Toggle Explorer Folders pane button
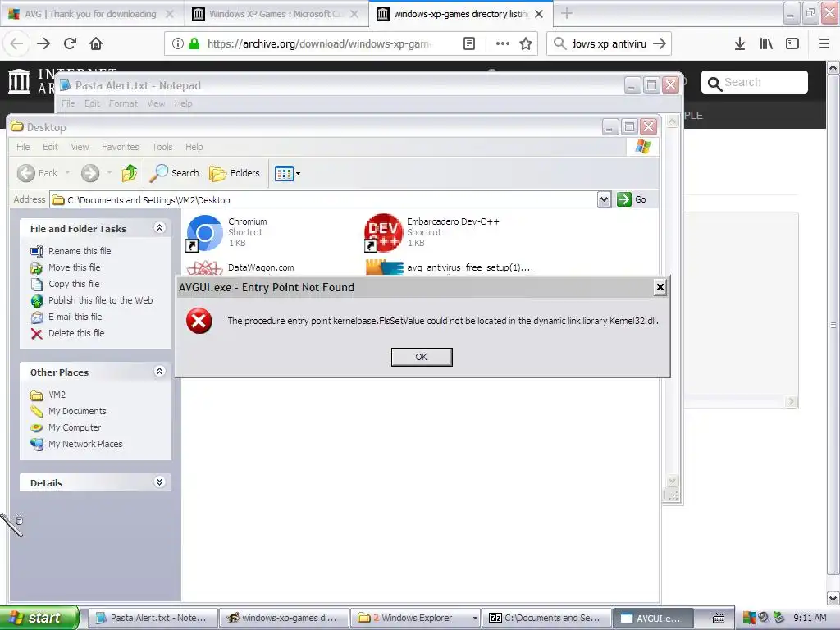 click(x=234, y=173)
